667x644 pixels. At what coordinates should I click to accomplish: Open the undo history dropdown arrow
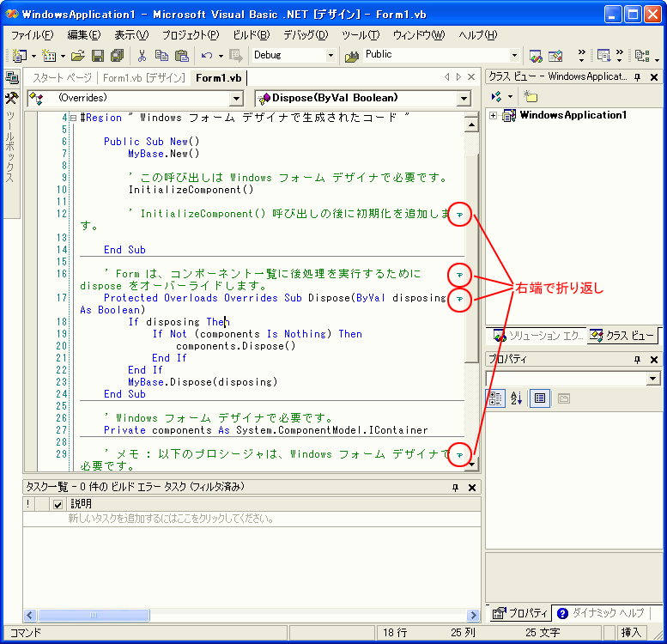(x=221, y=56)
